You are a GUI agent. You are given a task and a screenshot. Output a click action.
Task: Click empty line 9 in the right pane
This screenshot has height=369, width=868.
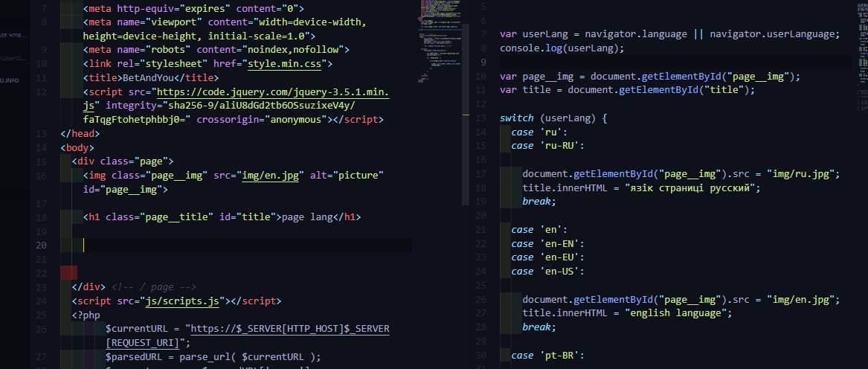pyautogui.click(x=675, y=62)
